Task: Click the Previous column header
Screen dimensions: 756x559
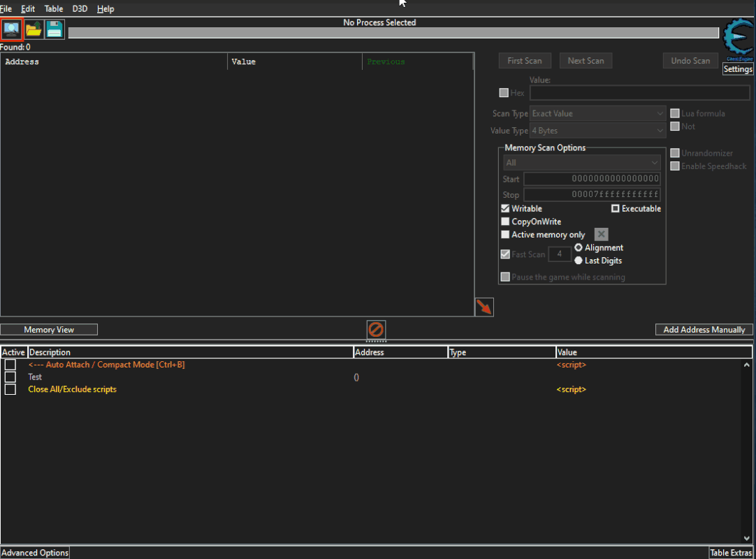Action: pyautogui.click(x=418, y=61)
